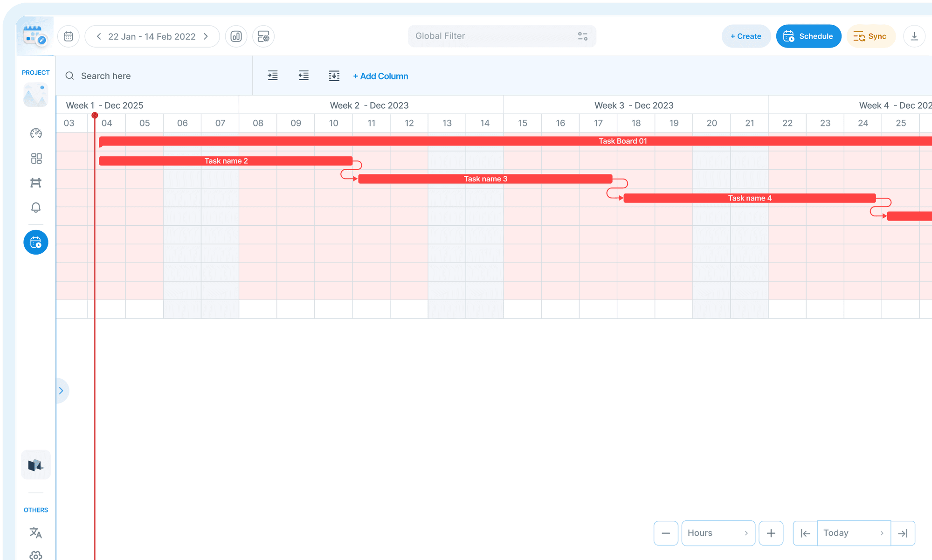
Task: Open the dashboard gauge sidebar icon
Action: pos(36,134)
